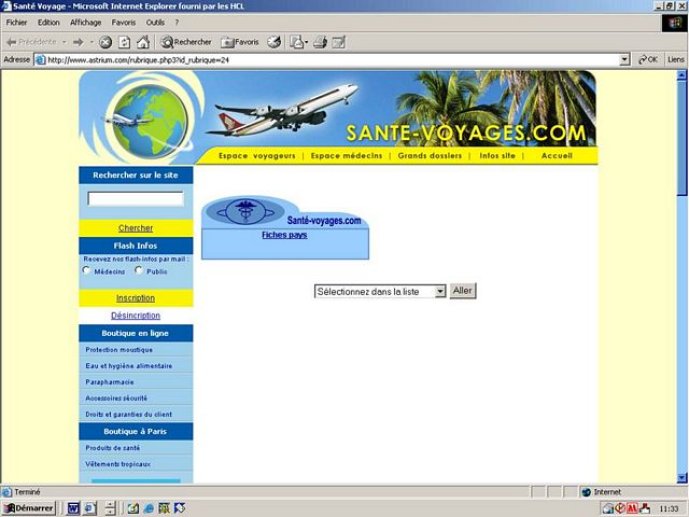The image size is (689, 517).
Task: Open Droits et garanties du client
Action: click(x=128, y=414)
